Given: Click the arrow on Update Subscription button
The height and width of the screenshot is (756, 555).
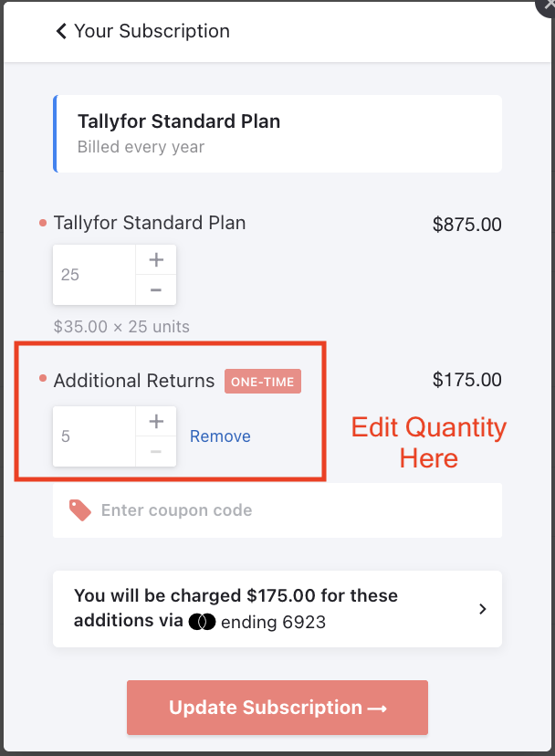Looking at the screenshot, I should 377,709.
